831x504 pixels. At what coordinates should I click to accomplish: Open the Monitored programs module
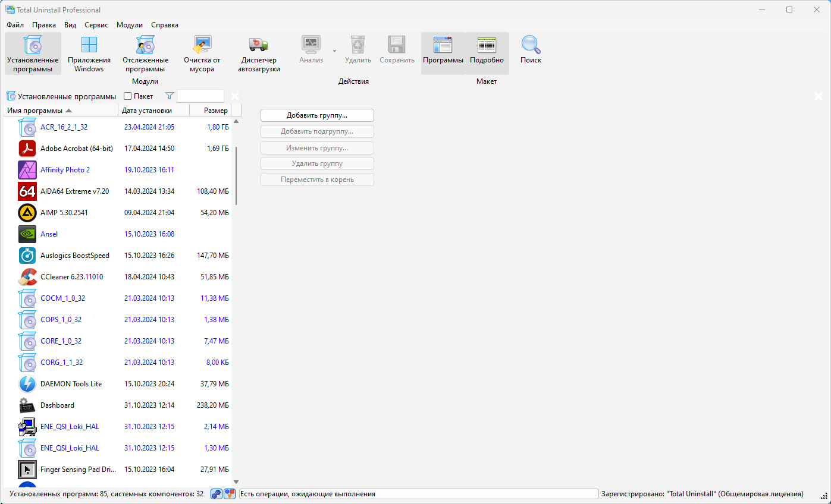click(x=145, y=53)
